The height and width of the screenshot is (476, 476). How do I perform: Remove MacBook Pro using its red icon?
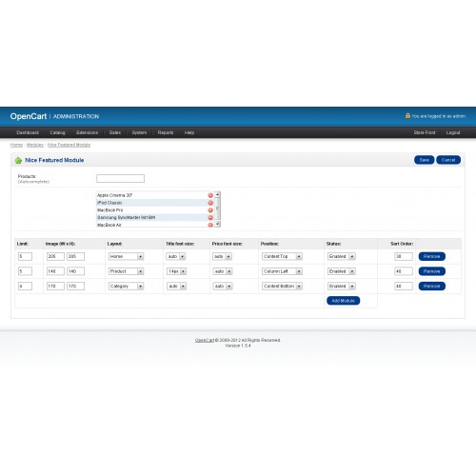[x=210, y=210]
